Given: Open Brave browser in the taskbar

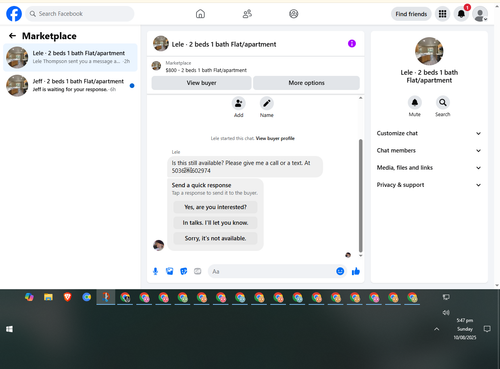Looking at the screenshot, I should (x=67, y=297).
